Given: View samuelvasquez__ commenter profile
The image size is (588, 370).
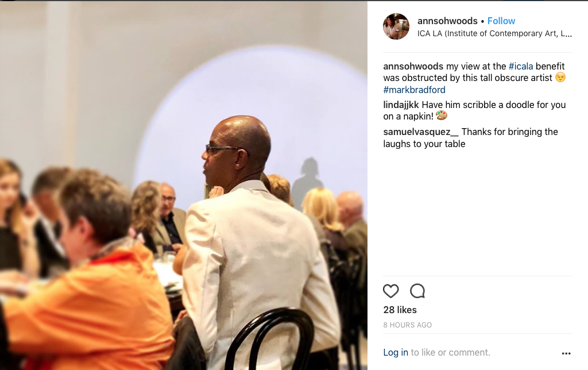Looking at the screenshot, I should tap(421, 132).
